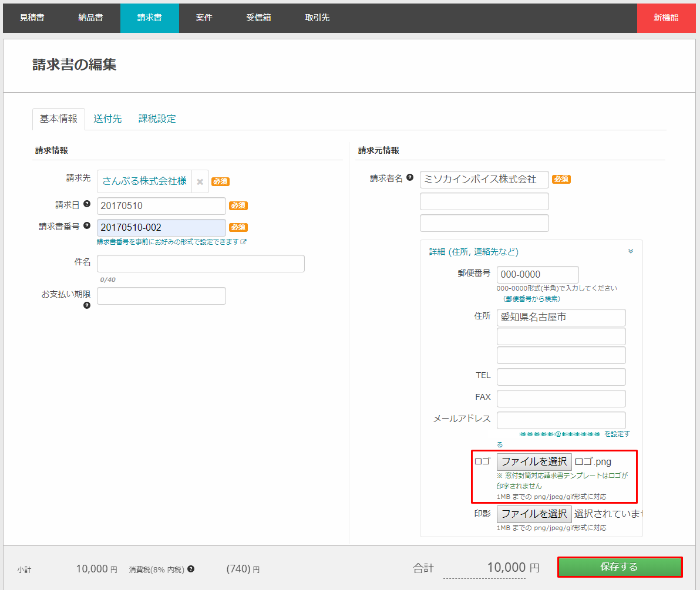Choose a logo file with ファイルを選択

534,461
